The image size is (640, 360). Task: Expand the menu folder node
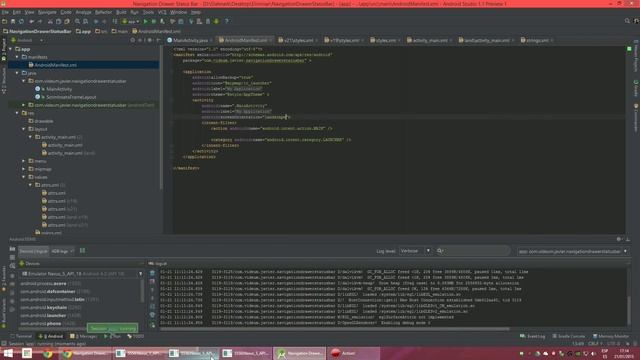click(x=24, y=161)
